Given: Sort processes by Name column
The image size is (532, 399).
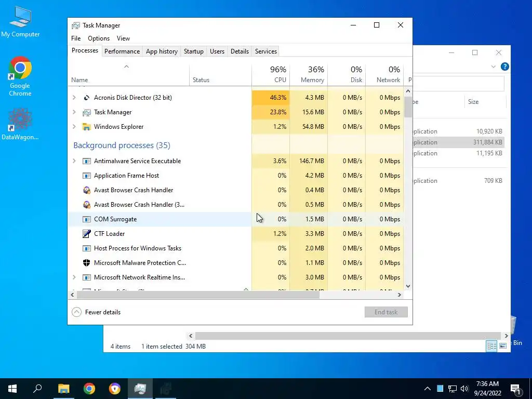Looking at the screenshot, I should [x=128, y=75].
